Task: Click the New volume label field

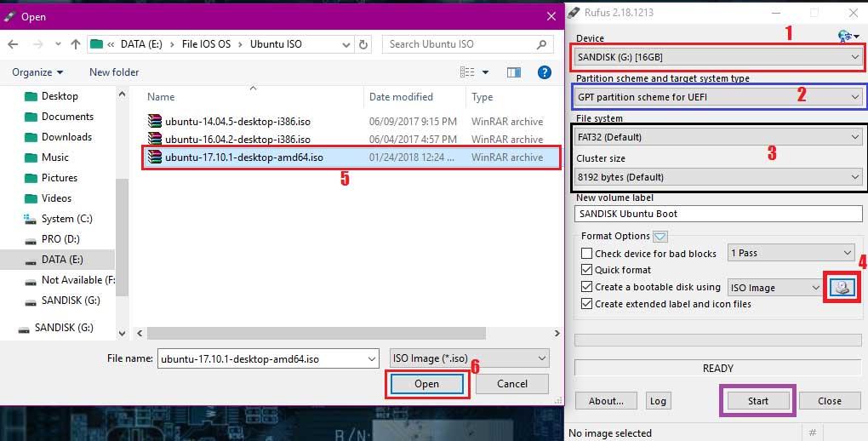Action: [x=718, y=214]
